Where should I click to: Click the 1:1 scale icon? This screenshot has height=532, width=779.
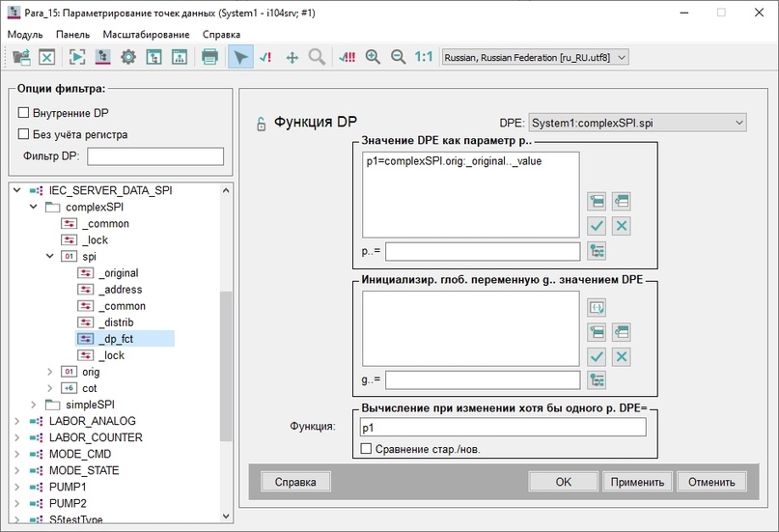(424, 57)
